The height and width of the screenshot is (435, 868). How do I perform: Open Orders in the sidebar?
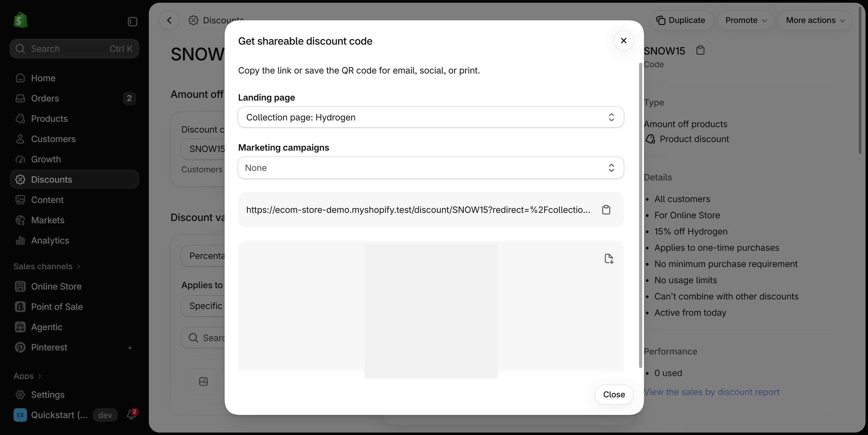(74, 98)
